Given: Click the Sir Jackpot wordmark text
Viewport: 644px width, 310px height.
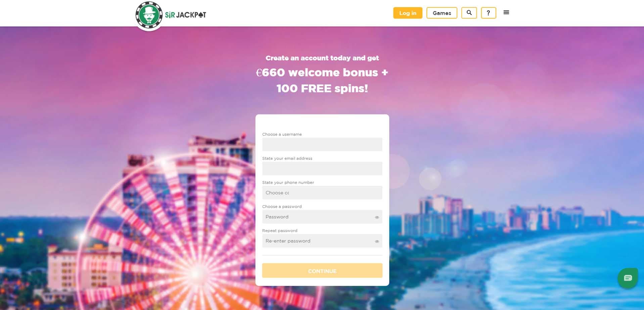Looking at the screenshot, I should tap(185, 15).
